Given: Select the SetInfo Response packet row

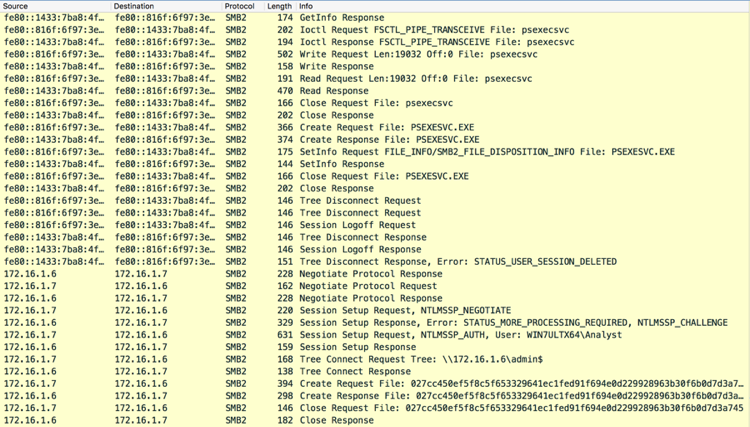Looking at the screenshot, I should coord(375,164).
